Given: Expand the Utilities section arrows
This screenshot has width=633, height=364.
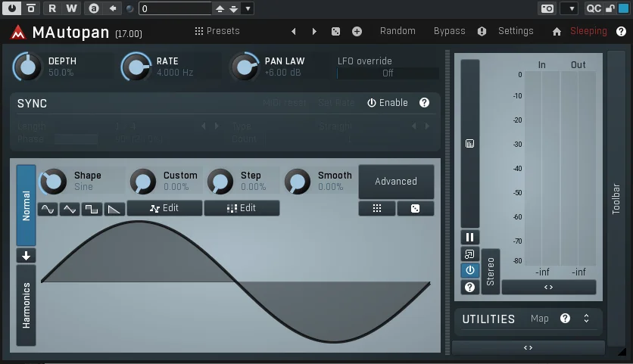Looking at the screenshot, I should [586, 319].
